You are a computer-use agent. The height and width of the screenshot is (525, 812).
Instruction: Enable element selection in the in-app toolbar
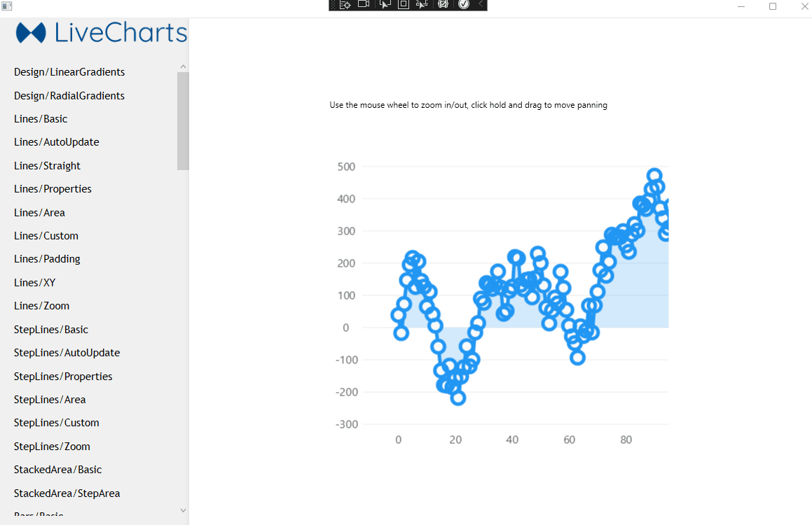point(384,4)
